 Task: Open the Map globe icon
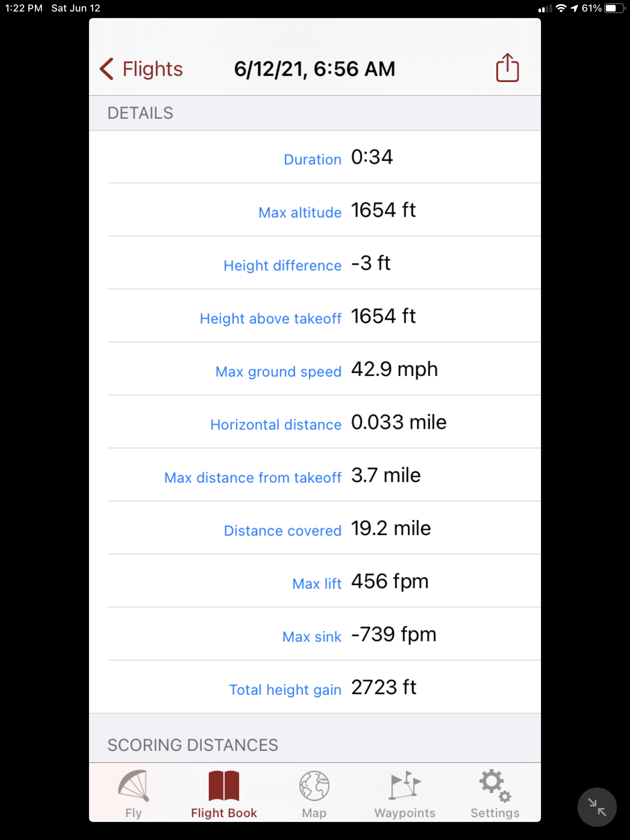(x=314, y=785)
